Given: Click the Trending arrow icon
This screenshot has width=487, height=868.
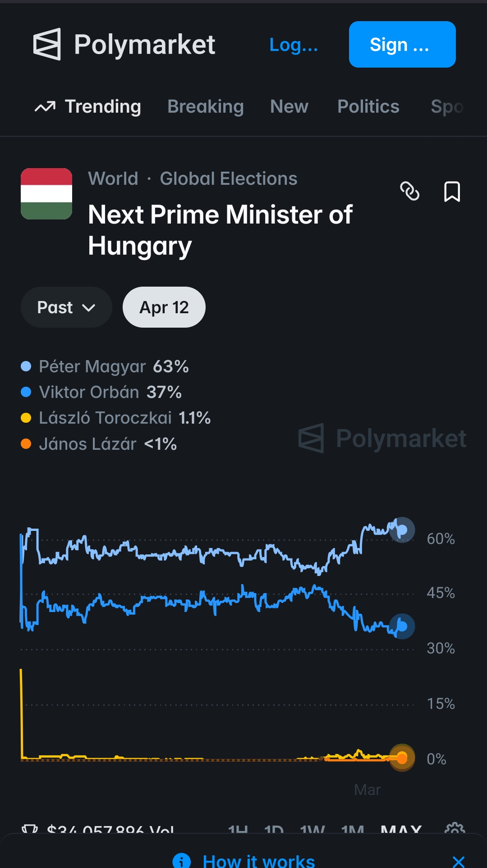Looking at the screenshot, I should (x=45, y=107).
